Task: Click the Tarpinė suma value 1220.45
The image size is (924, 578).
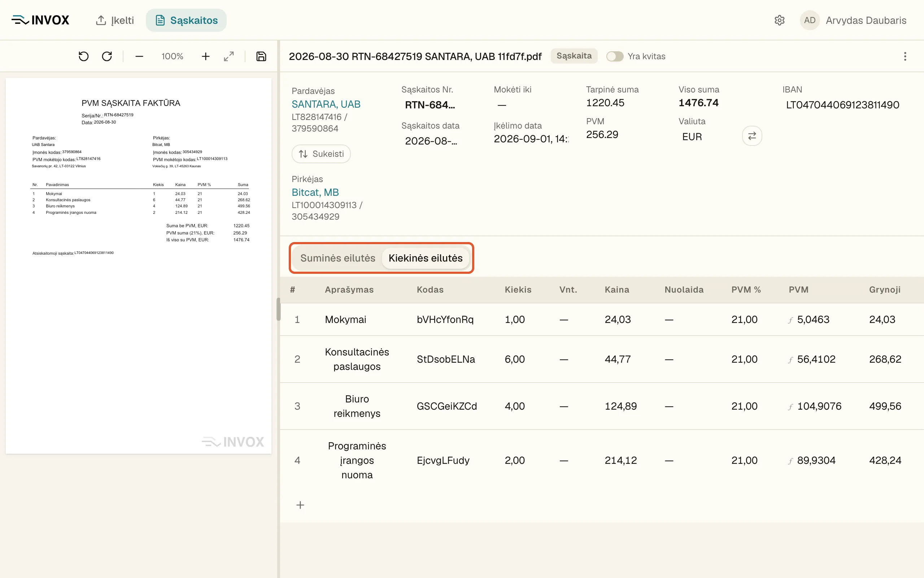Action: pos(605,103)
